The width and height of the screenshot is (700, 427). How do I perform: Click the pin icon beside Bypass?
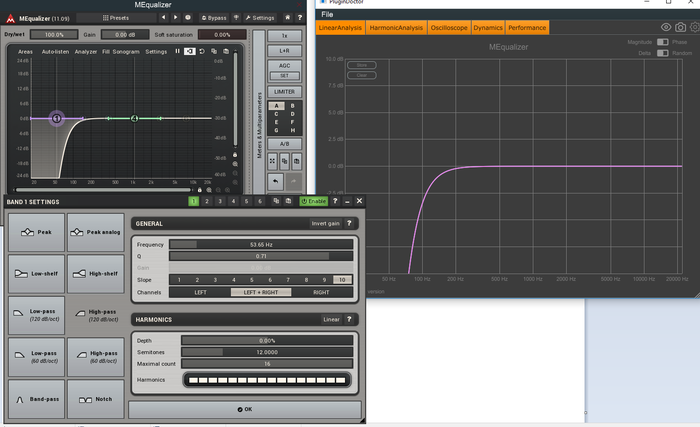coord(236,18)
